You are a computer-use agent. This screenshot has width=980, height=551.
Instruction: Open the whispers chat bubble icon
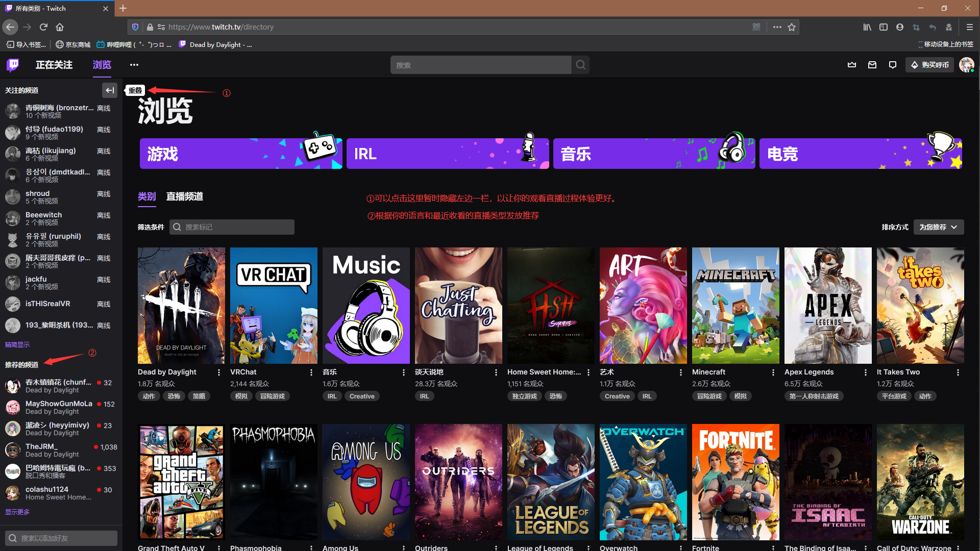[x=893, y=65]
